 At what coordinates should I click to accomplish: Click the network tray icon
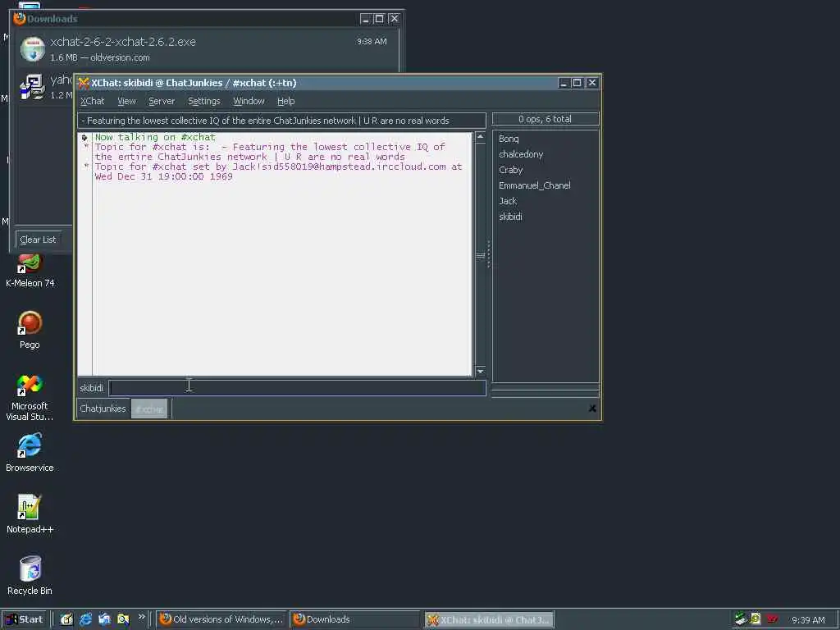(x=741, y=619)
